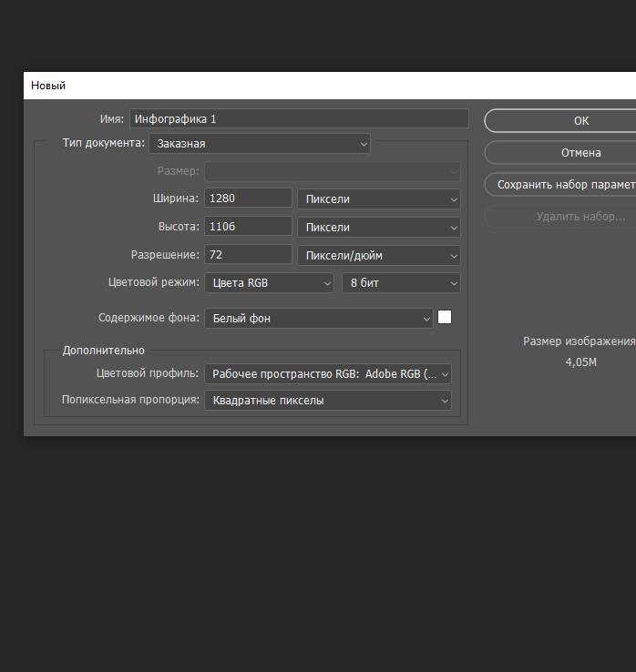Open the 8 бит bit depth dropdown
This screenshot has width=636, height=672.
tap(400, 282)
